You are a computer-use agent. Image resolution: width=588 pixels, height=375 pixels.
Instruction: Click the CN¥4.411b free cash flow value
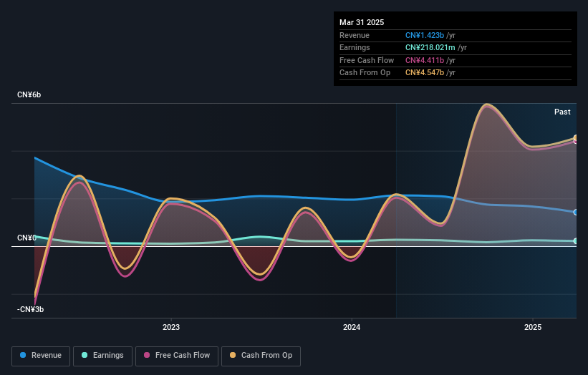coord(425,60)
